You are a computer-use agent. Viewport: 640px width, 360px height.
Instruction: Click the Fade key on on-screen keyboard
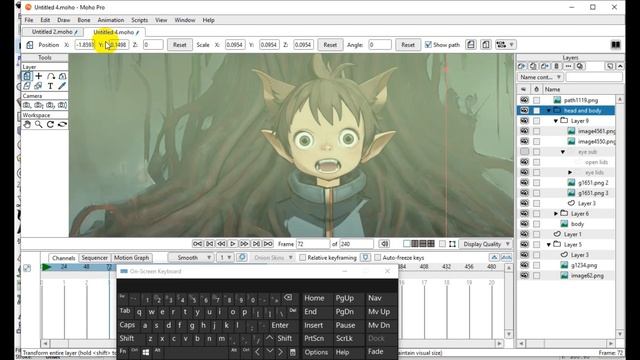375,351
